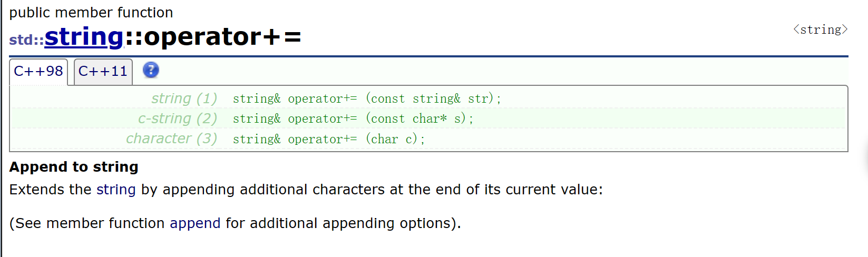Switch to the C++11 tab
Image resolution: width=868 pixels, height=257 pixels.
[103, 72]
